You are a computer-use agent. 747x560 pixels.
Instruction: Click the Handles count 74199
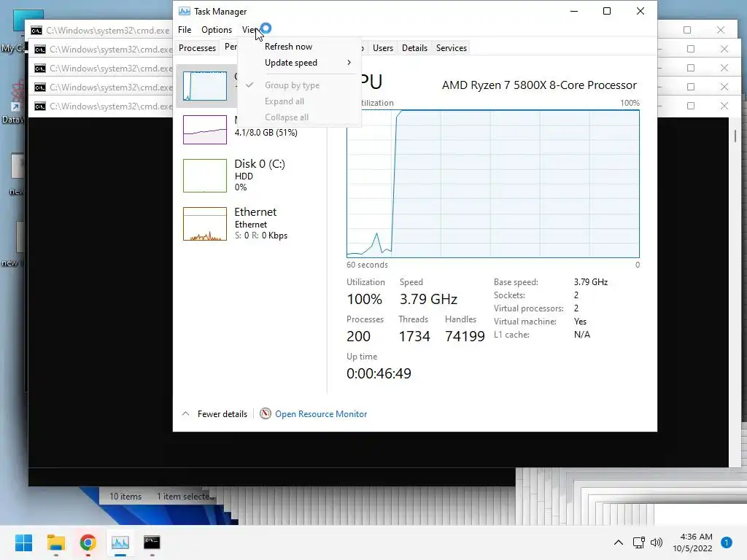click(465, 336)
